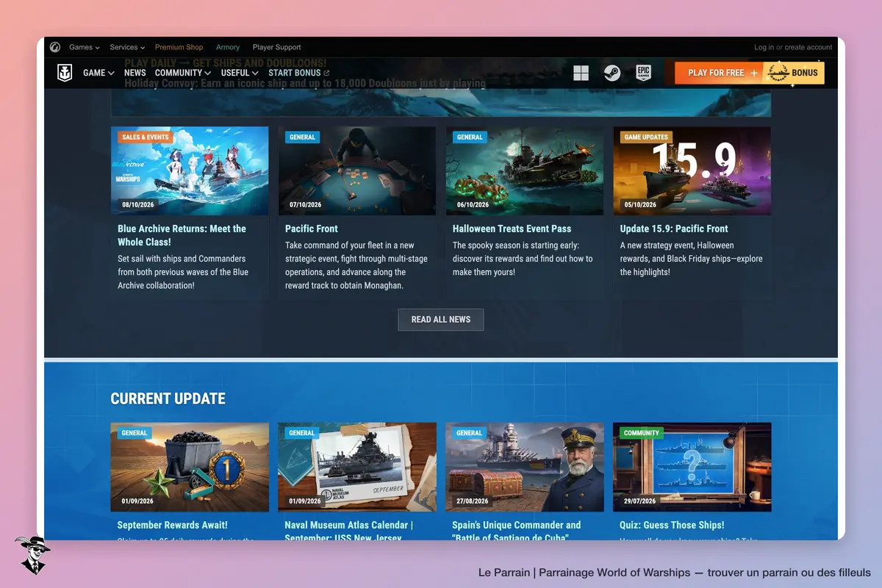Select the Windows platform icon
The image size is (882, 588).
tap(581, 73)
